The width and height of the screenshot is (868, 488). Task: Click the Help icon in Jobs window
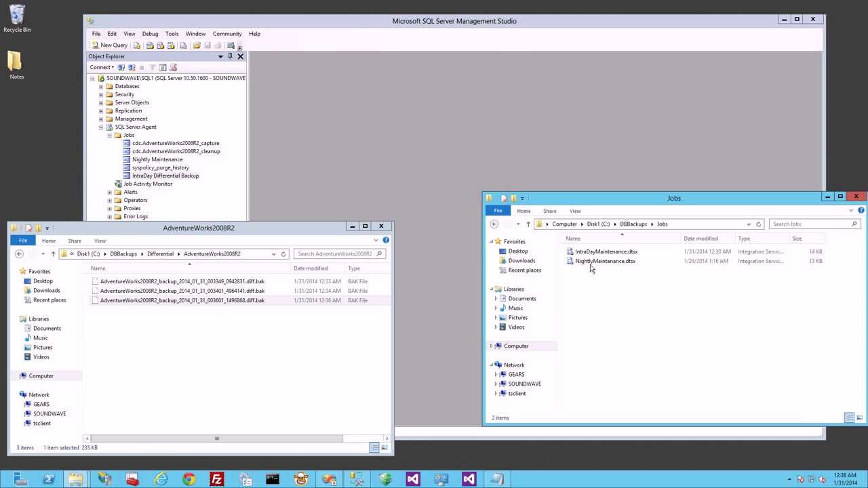click(x=861, y=210)
